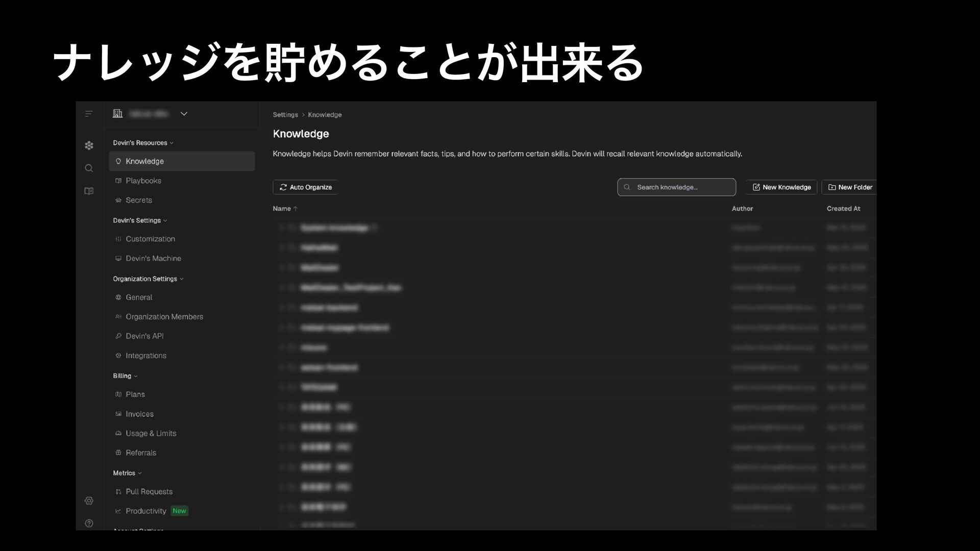Click the Settings breadcrumb link

click(x=285, y=115)
